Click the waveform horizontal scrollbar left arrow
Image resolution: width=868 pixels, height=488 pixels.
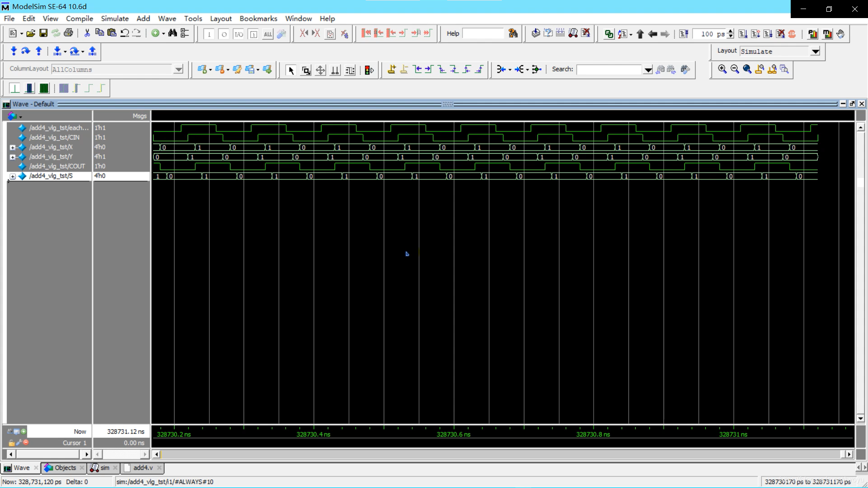156,454
